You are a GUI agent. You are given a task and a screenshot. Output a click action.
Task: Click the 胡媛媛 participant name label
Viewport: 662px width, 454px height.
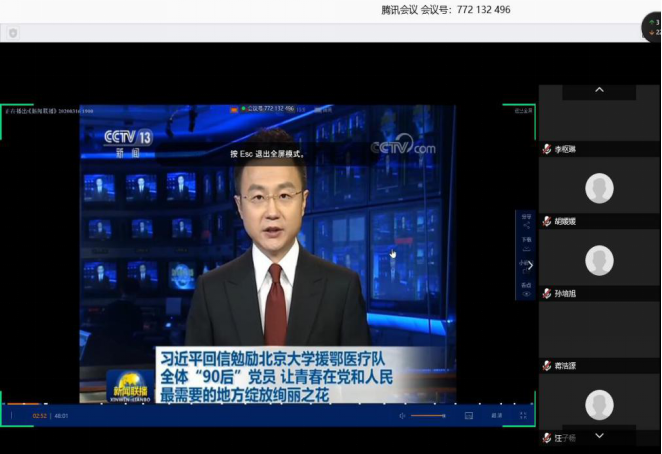tap(565, 221)
